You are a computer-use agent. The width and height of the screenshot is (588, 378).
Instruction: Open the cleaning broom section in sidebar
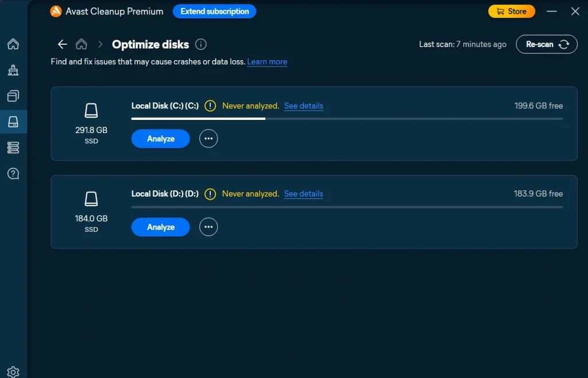[x=13, y=70]
